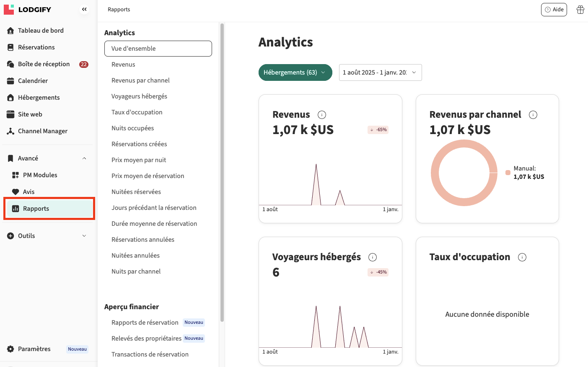
Task: Click the gift box icon
Action: click(x=580, y=10)
